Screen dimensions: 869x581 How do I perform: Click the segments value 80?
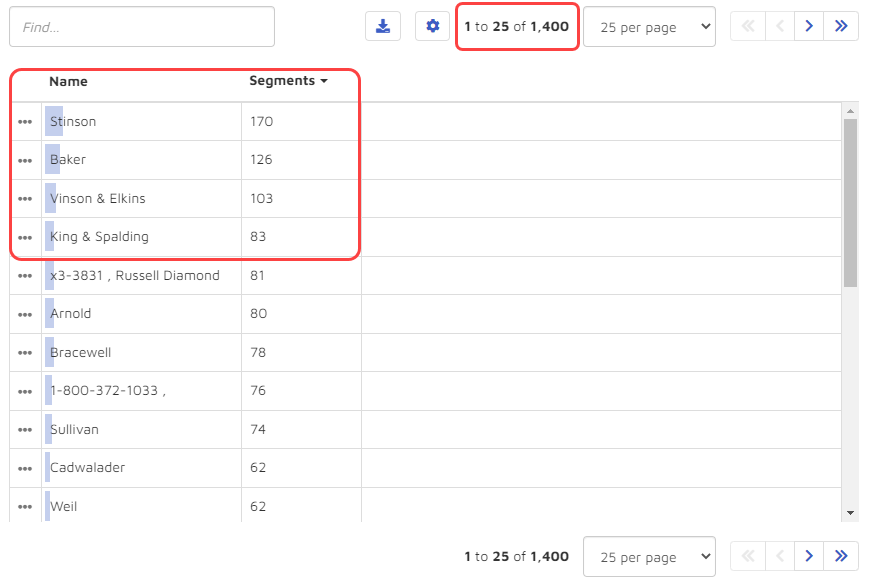pyautogui.click(x=258, y=314)
